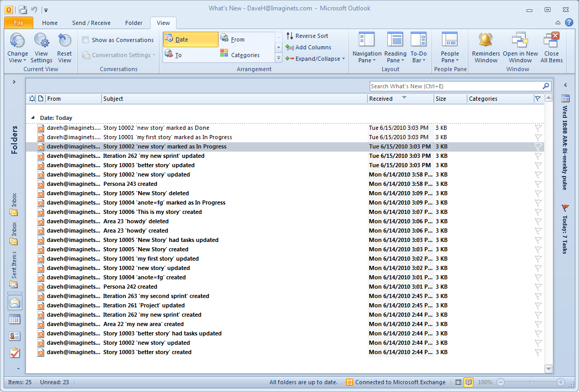This screenshot has height=392, width=579.
Task: Click Close All Items
Action: click(x=551, y=48)
